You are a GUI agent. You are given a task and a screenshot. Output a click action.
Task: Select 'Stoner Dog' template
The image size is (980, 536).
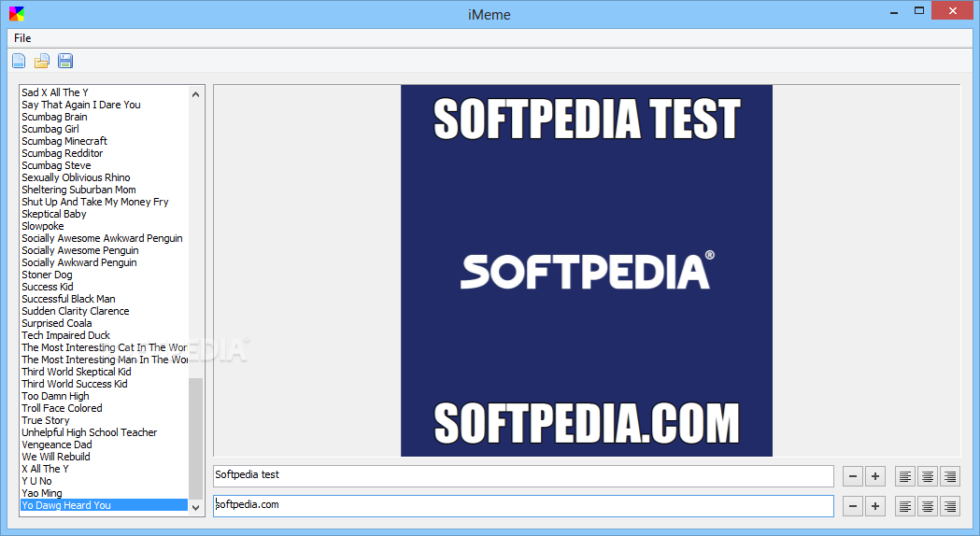pyautogui.click(x=47, y=275)
